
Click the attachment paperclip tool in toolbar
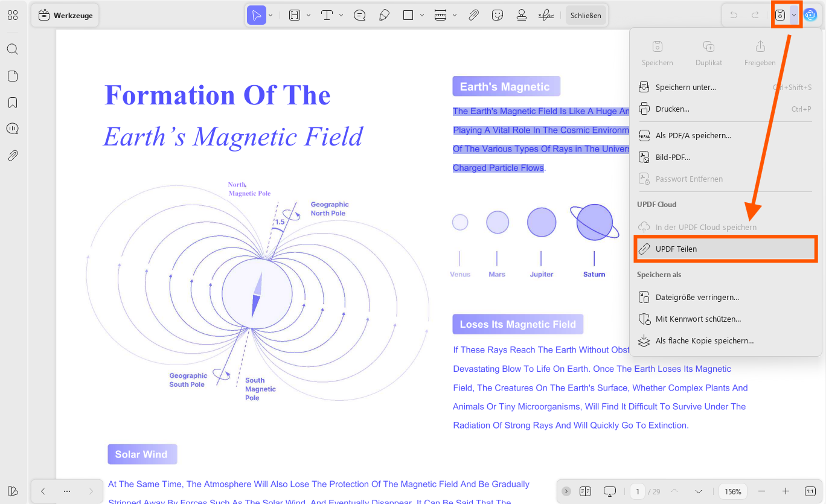click(x=474, y=16)
